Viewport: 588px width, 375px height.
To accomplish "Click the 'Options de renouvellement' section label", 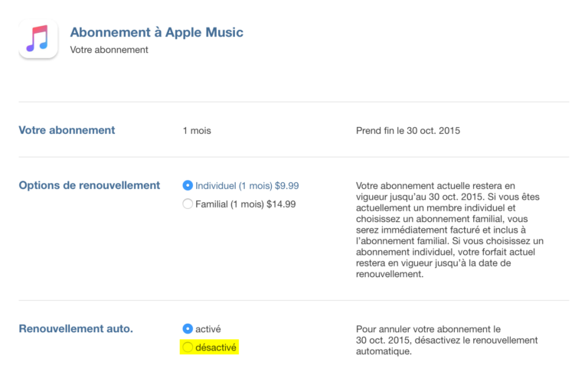I will [x=89, y=185].
